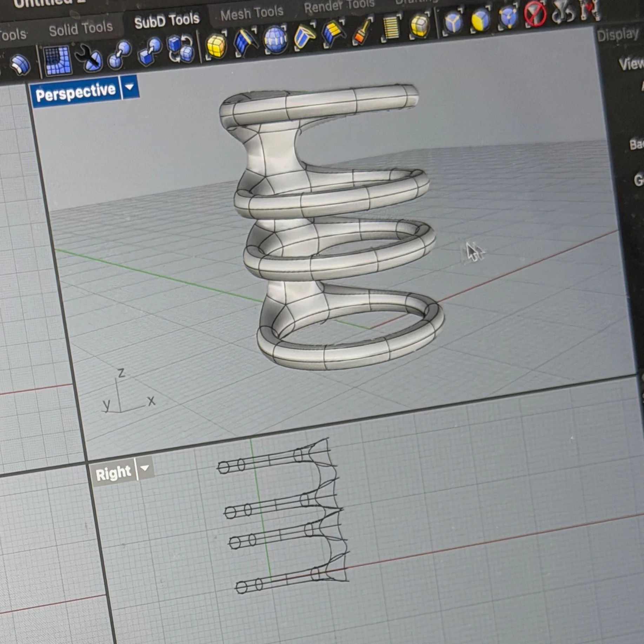The width and height of the screenshot is (644, 644).
Task: Open the Perspective viewport dropdown arrow
Action: click(130, 86)
